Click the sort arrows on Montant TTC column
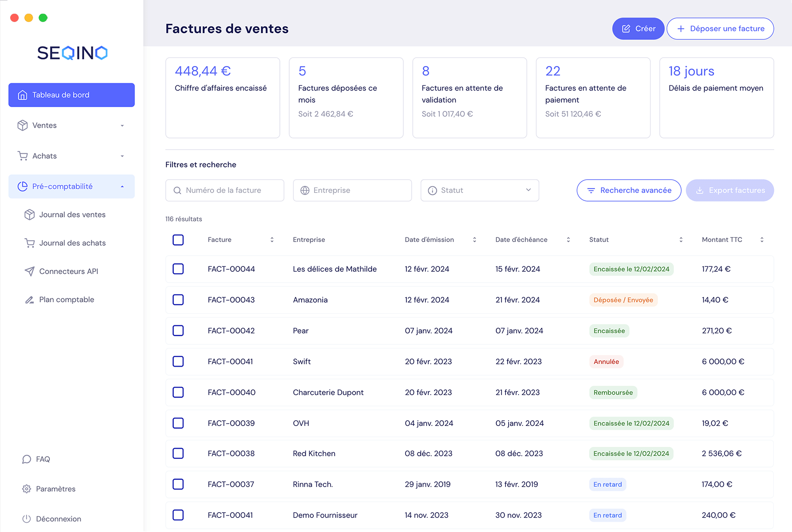Image resolution: width=792 pixels, height=532 pixels. click(x=762, y=240)
